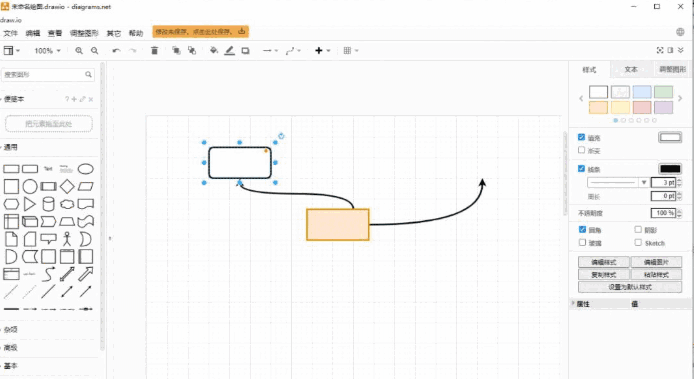Screen dimensions: 694x379
Task: Click the 复制样式 (Copy Style) button
Action: [604, 275]
